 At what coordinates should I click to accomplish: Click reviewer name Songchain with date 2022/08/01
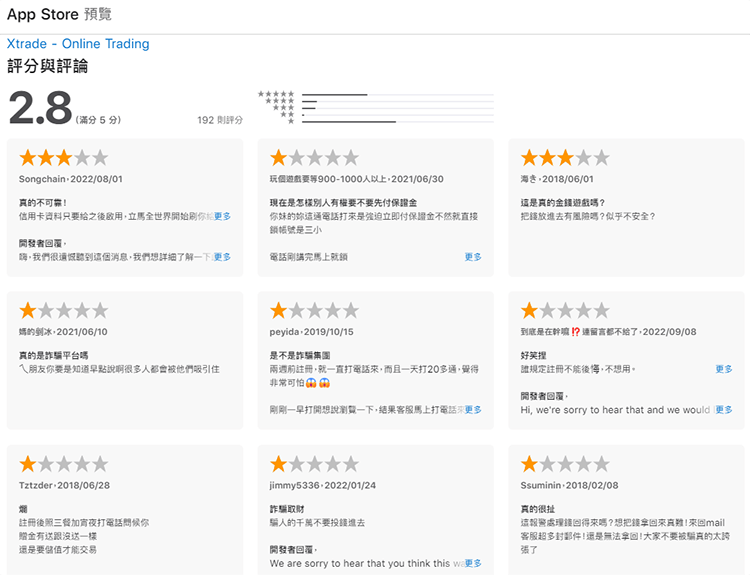pos(71,179)
